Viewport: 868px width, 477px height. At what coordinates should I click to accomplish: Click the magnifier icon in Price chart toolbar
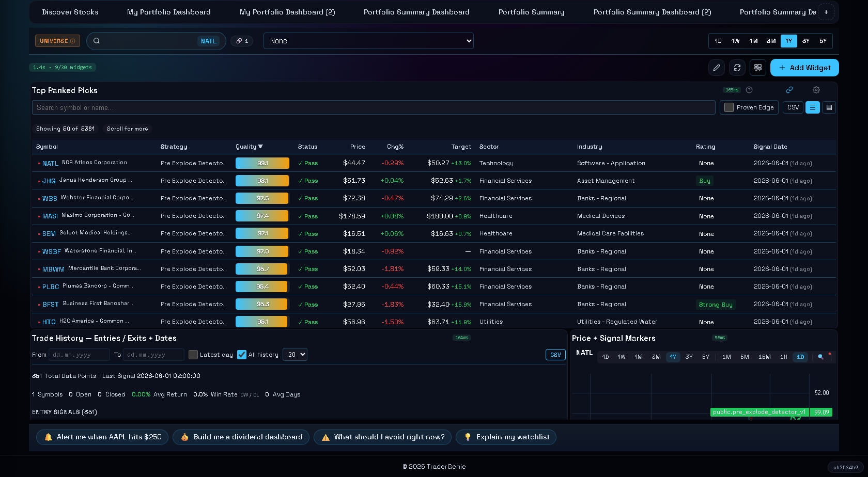tap(820, 357)
